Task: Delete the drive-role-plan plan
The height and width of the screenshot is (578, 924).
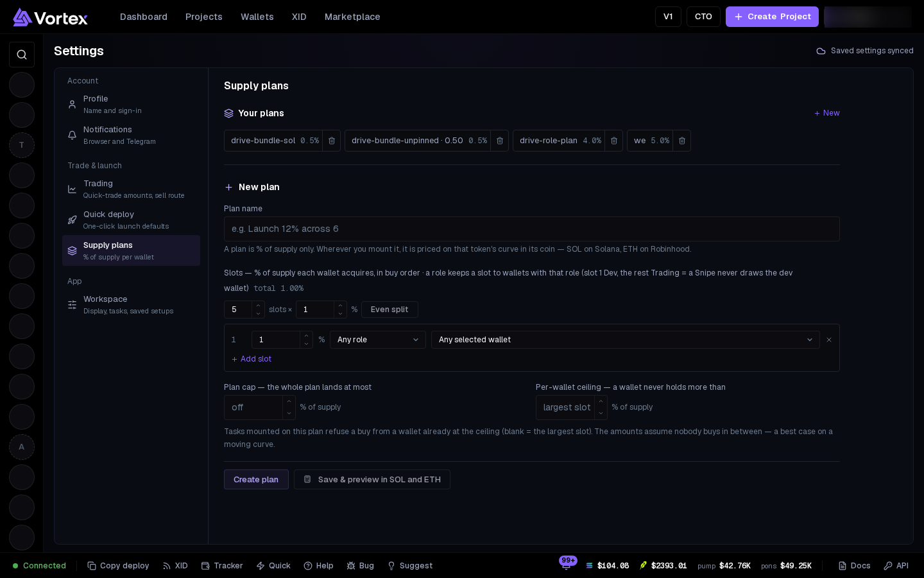Action: [614, 141]
